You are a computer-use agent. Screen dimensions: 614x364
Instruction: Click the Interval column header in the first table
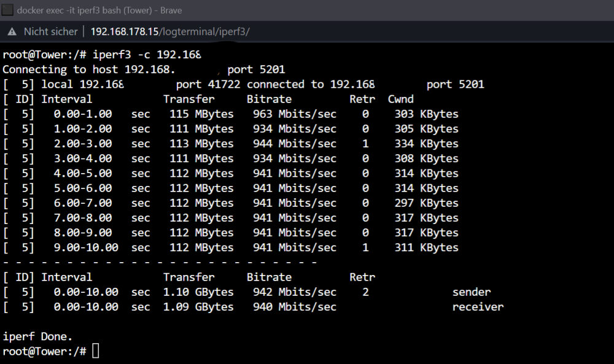pos(66,99)
